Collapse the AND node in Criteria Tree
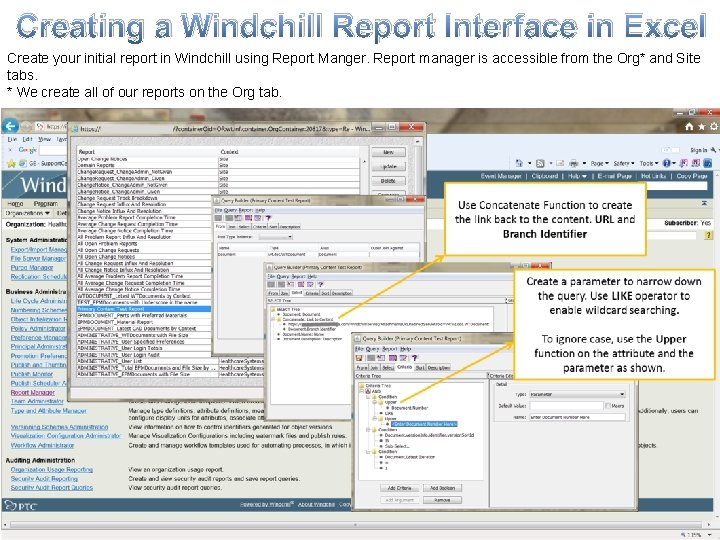This screenshot has height=540, width=720. (362, 391)
